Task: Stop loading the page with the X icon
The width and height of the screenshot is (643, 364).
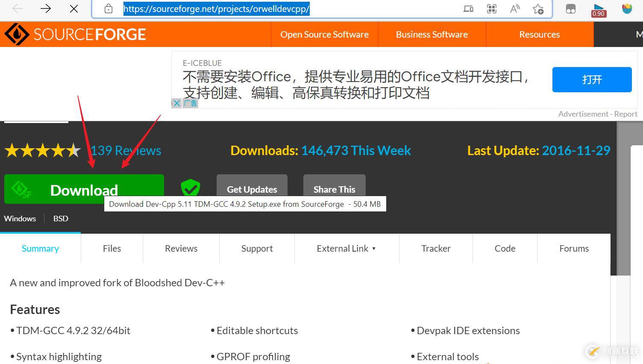Action: coord(74,9)
